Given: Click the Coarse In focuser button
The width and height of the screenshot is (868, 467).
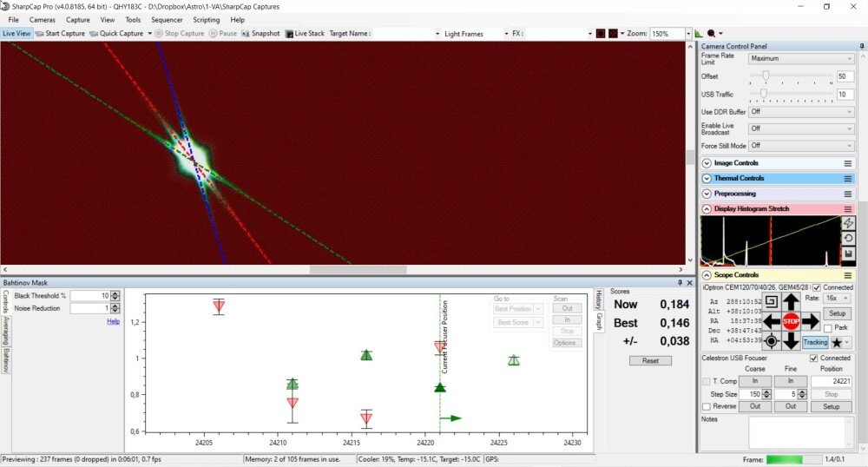Looking at the screenshot, I should [754, 381].
